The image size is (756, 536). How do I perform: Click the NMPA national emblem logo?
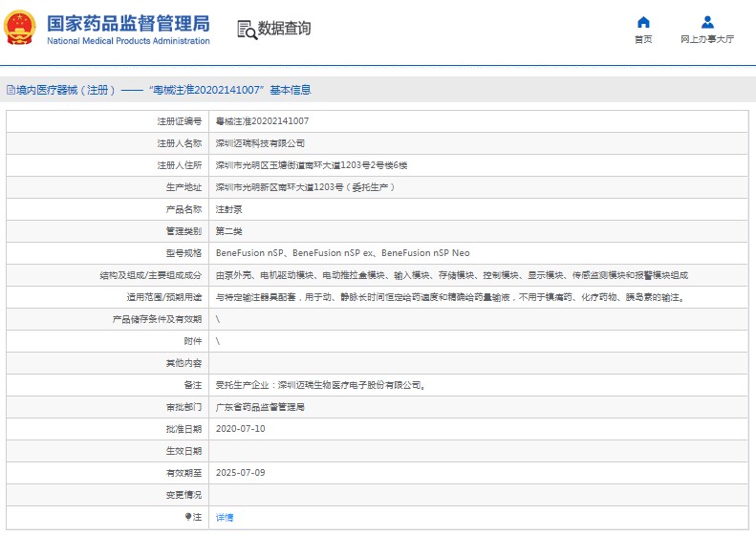[22, 29]
